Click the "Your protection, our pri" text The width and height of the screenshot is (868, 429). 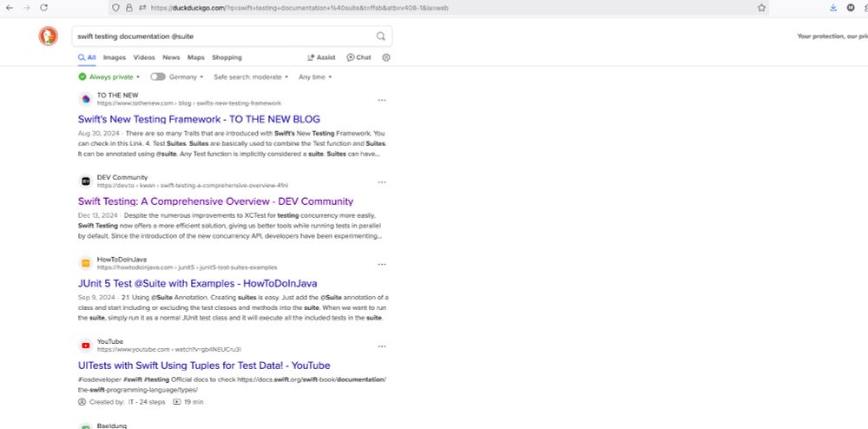click(832, 36)
